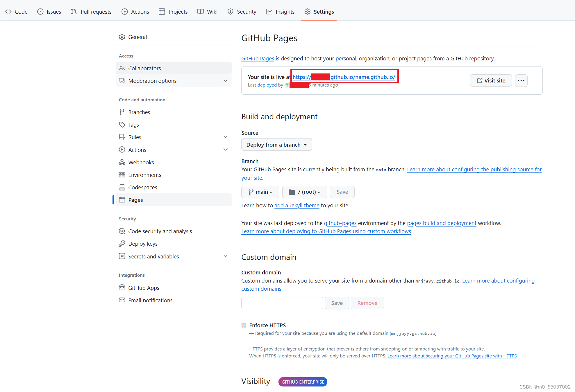Open custom workflows deployment learn more link
The height and width of the screenshot is (392, 575).
point(326,231)
